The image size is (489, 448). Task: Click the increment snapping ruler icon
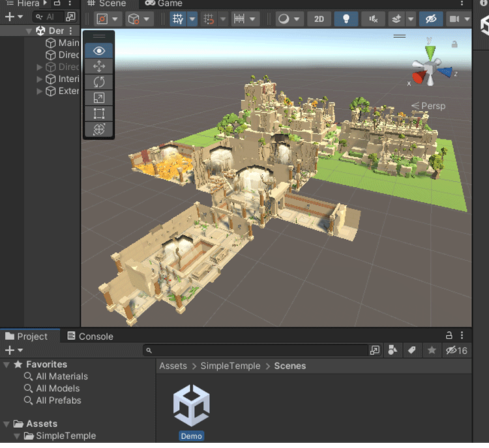239,19
